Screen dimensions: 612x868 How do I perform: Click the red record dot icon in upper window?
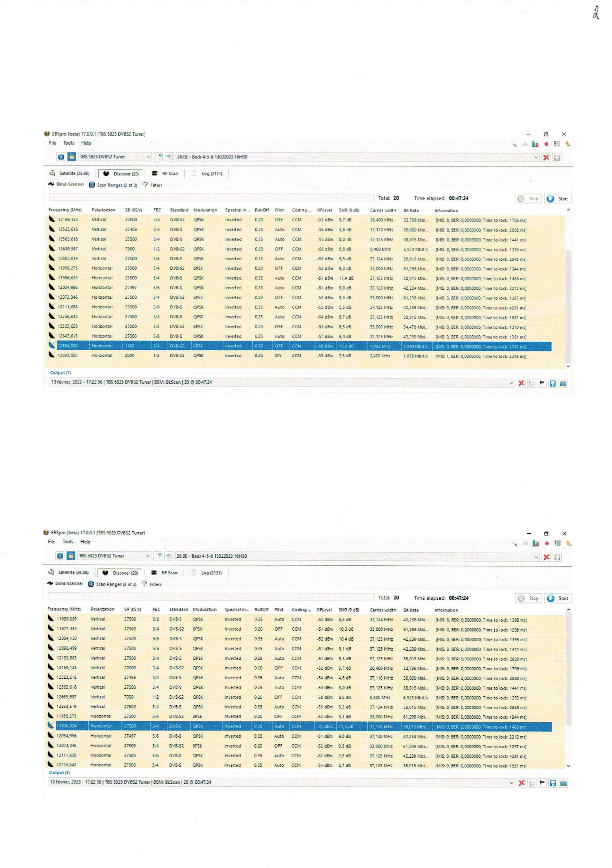coord(546,144)
